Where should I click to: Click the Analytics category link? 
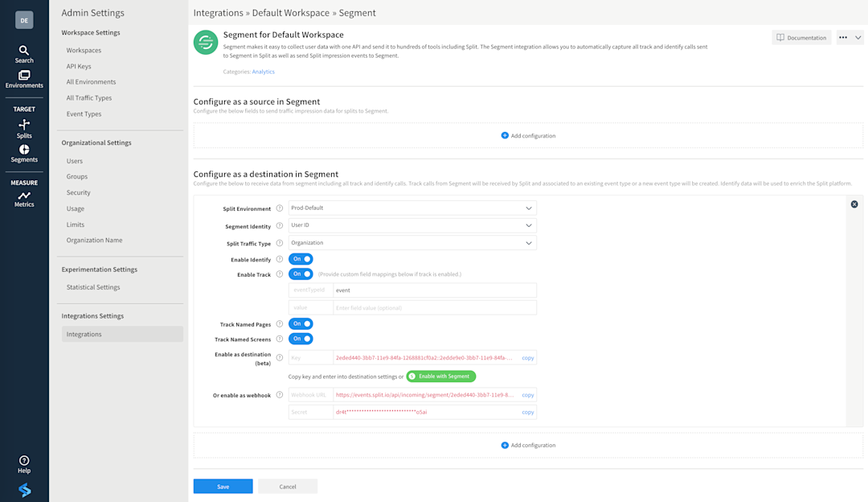[263, 72]
